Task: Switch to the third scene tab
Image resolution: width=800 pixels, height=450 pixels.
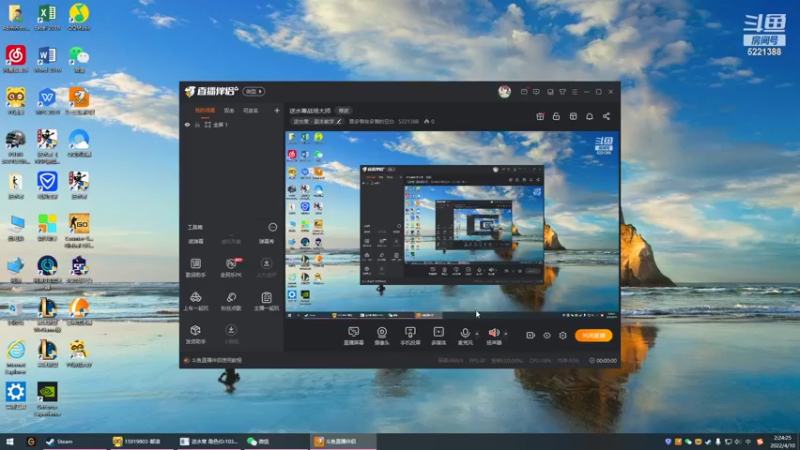Action: pyautogui.click(x=251, y=110)
